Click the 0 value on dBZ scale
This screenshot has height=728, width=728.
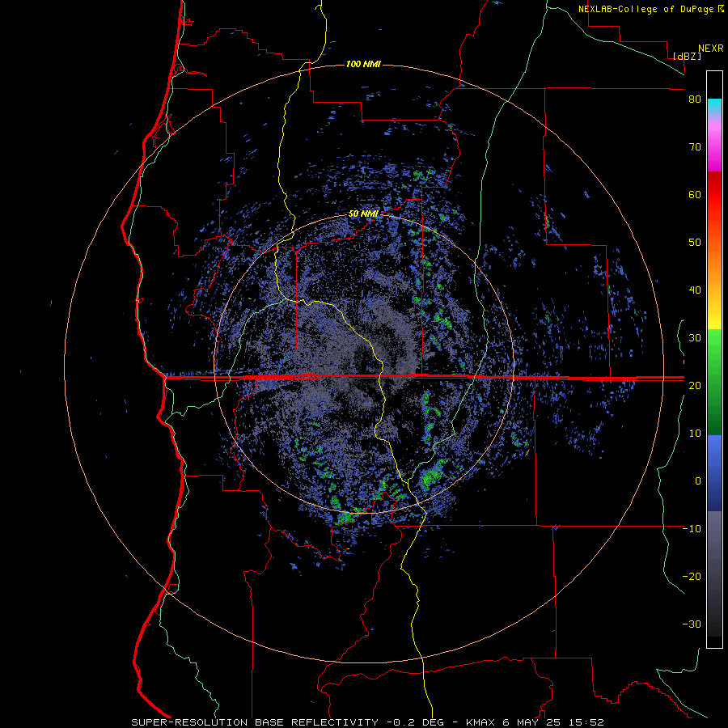click(x=698, y=481)
